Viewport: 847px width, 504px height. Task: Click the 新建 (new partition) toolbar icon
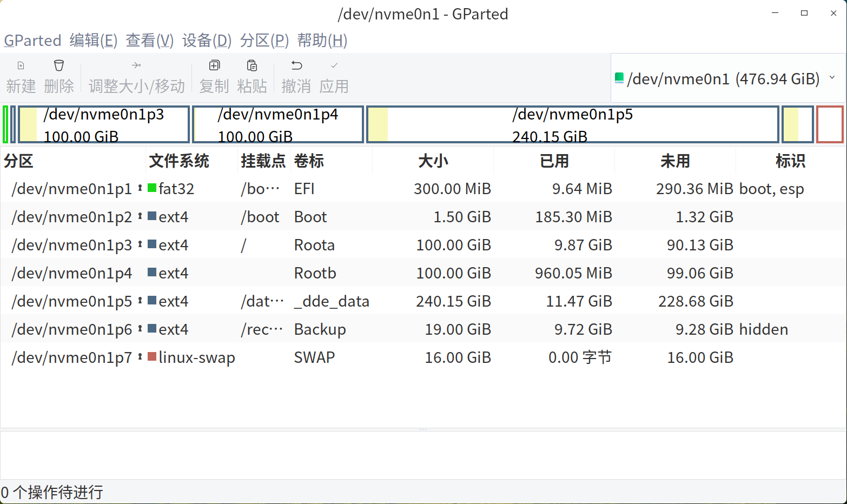21,65
